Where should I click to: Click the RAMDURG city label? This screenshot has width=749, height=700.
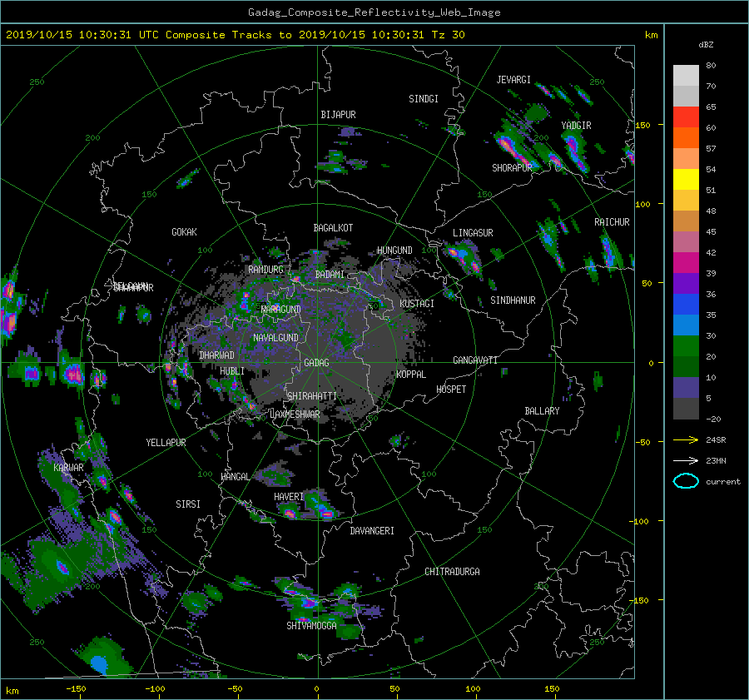265,270
